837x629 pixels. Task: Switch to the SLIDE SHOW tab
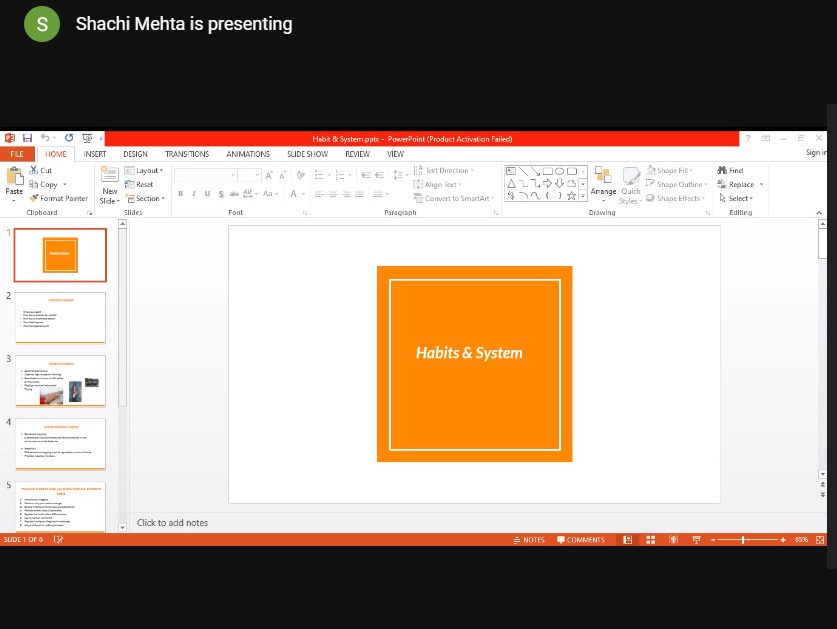(307, 154)
